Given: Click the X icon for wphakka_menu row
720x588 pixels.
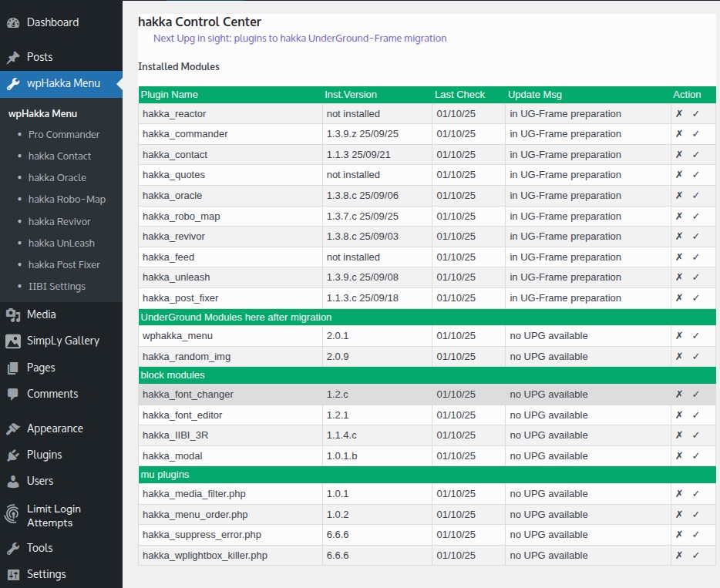Looking at the screenshot, I should point(679,336).
